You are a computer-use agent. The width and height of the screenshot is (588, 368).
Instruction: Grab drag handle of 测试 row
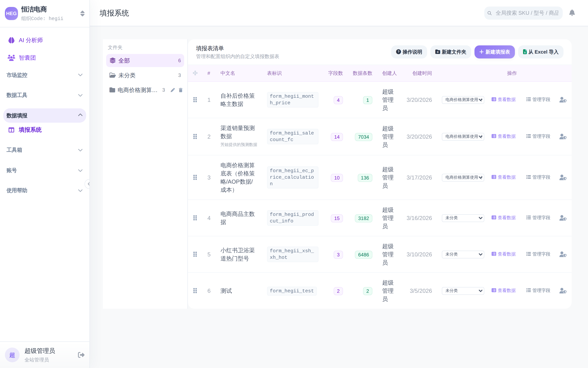point(195,291)
